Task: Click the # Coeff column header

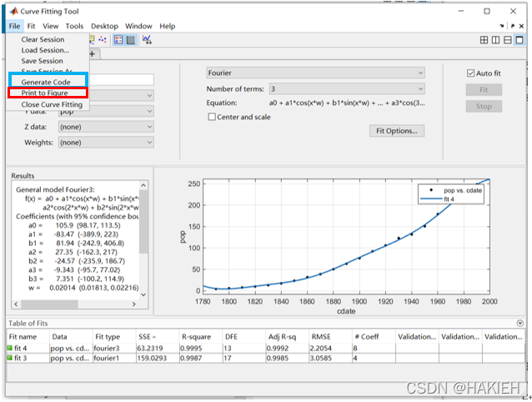Action: click(x=374, y=337)
